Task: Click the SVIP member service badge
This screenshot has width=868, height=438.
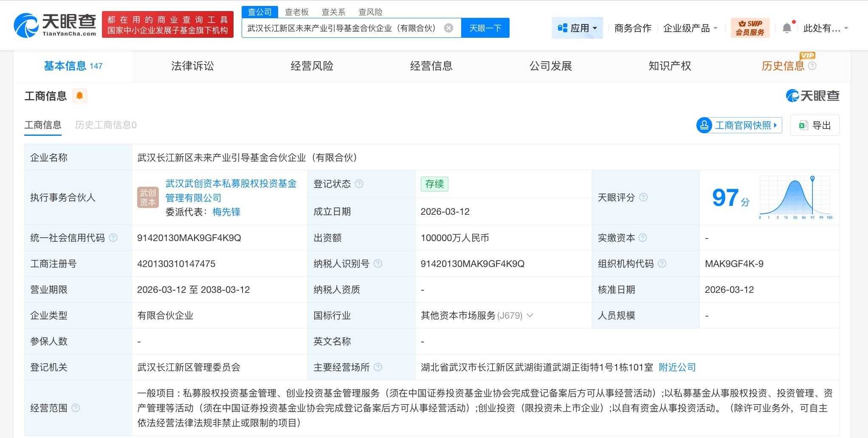Action: (x=750, y=28)
